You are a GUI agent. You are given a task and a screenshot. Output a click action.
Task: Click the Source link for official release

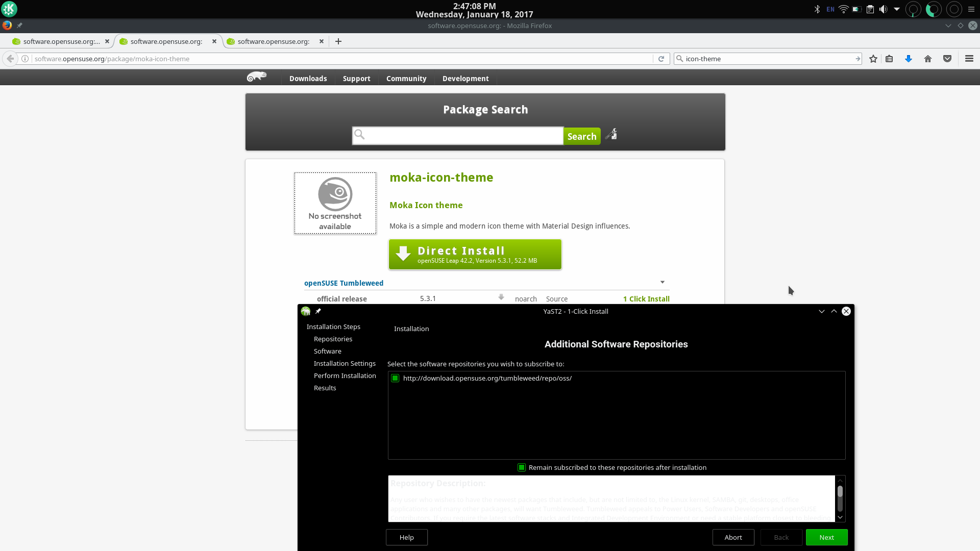point(557,299)
